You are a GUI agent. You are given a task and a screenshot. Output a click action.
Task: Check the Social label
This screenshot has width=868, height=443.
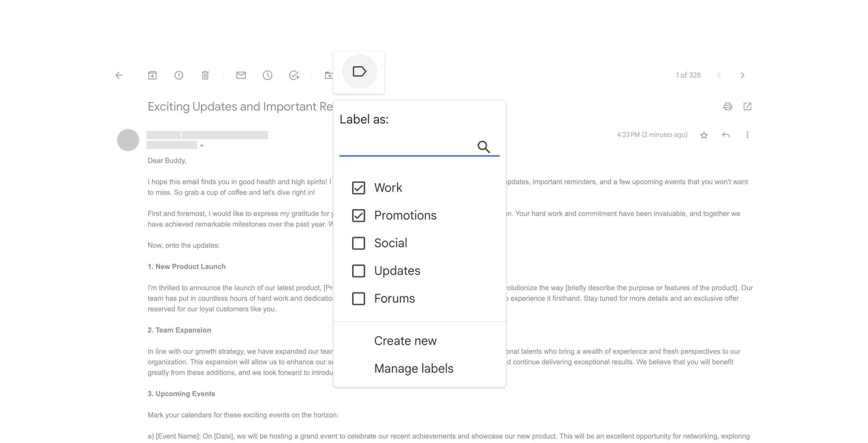pyautogui.click(x=358, y=243)
